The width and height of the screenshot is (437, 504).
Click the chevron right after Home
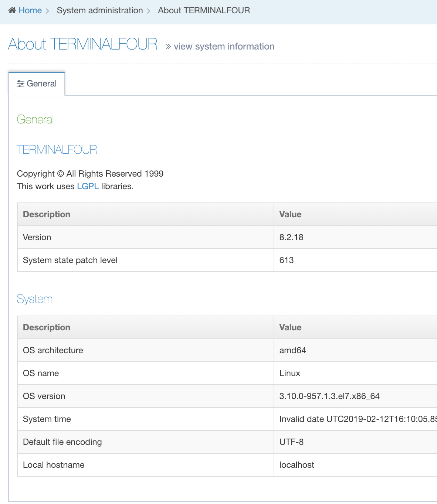47,11
